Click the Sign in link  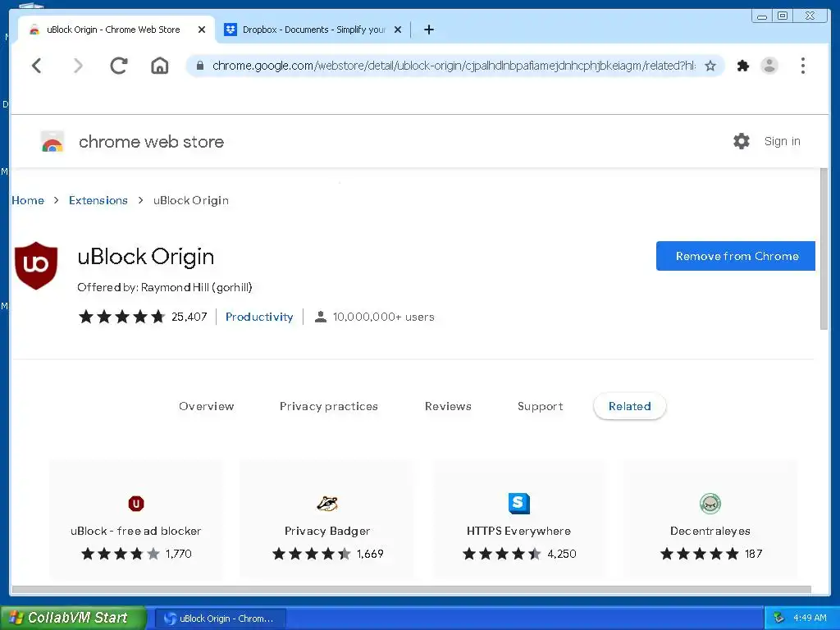coord(782,141)
